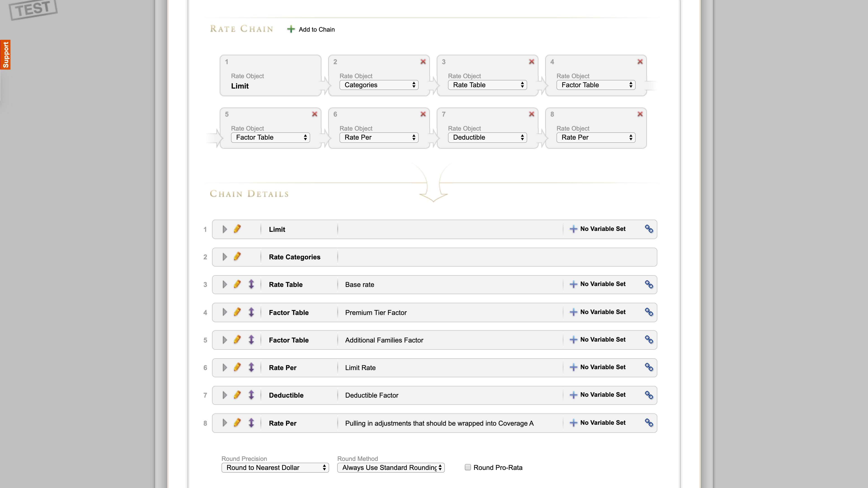868x488 pixels.
Task: Click the 'Limit' rate object in step 1
Action: pyautogui.click(x=240, y=86)
